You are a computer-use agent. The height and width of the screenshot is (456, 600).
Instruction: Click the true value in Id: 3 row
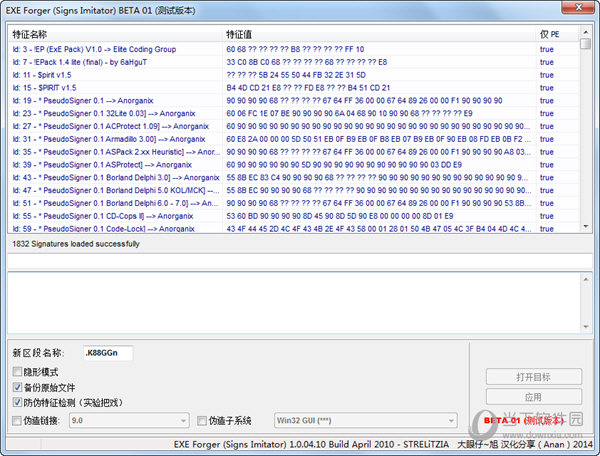(x=546, y=49)
